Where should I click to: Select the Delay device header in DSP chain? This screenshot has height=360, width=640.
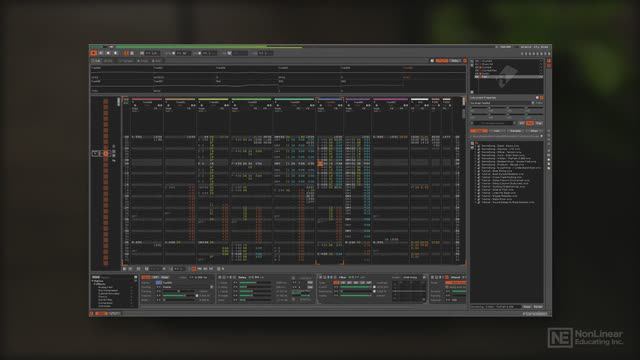point(242,278)
